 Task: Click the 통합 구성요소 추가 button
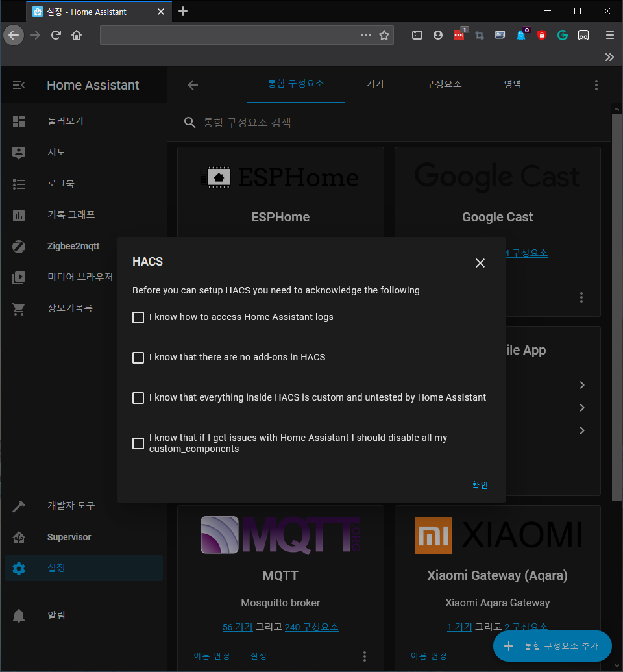552,646
